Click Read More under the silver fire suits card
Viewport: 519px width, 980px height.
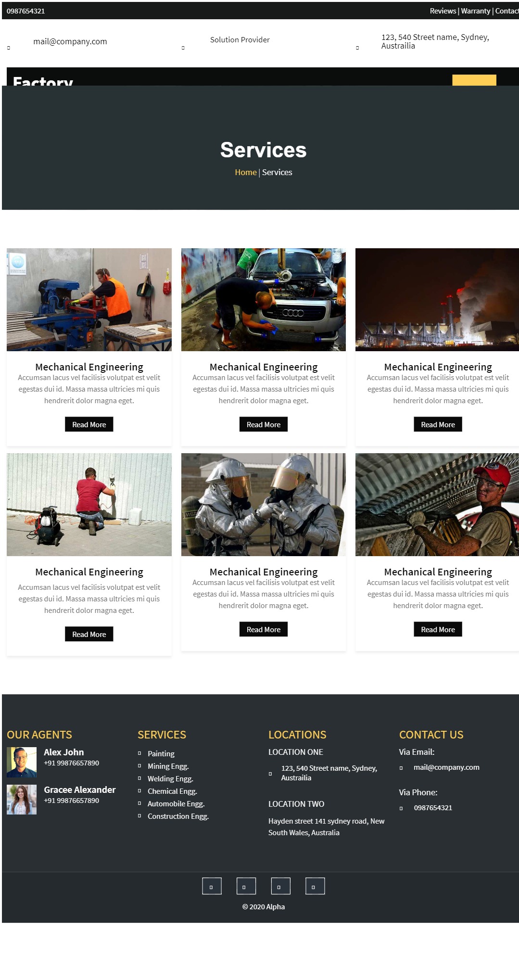pos(264,629)
